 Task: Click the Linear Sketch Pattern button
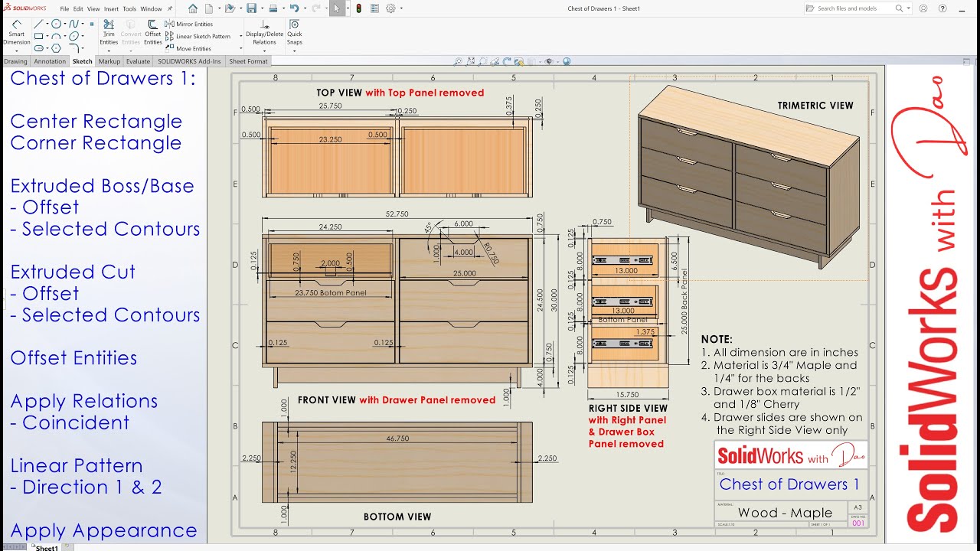(x=198, y=36)
